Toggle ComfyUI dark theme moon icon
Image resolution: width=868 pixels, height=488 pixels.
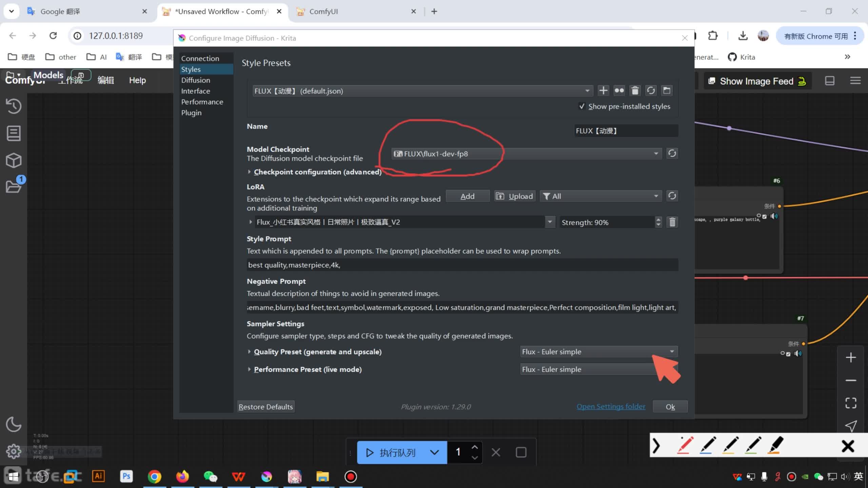[14, 424]
